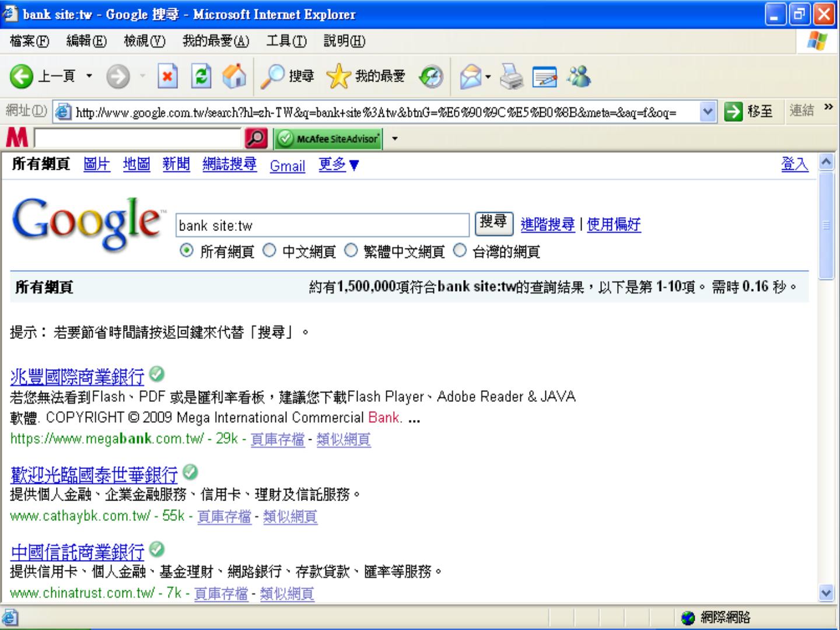Open the Mail envelope icon
Viewport: 840px width, 630px height.
[x=471, y=77]
